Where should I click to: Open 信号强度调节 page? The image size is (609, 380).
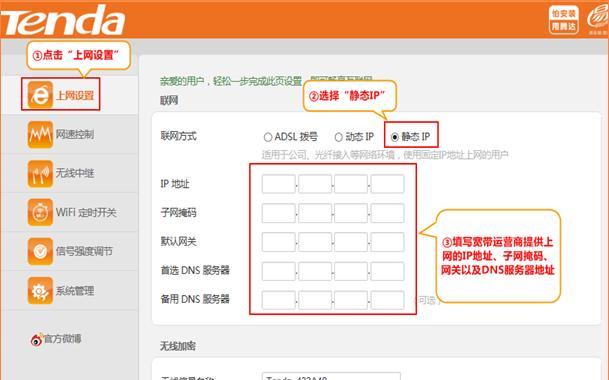(x=84, y=251)
